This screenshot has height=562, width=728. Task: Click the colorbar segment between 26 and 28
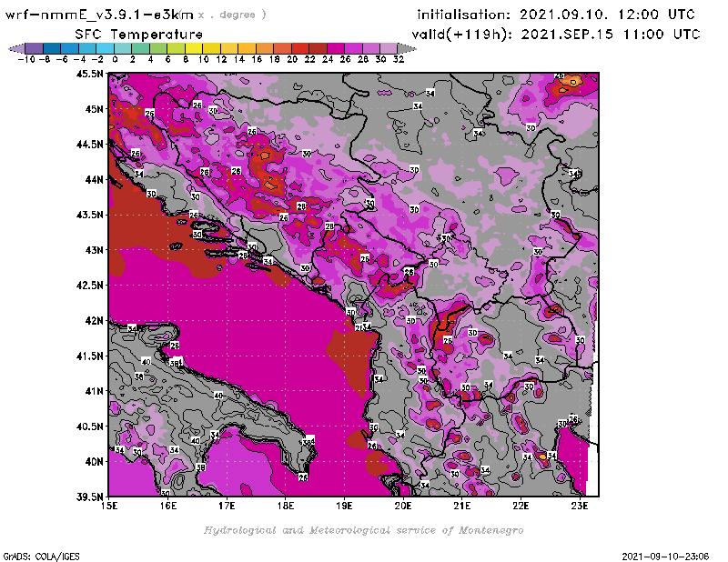[x=353, y=48]
